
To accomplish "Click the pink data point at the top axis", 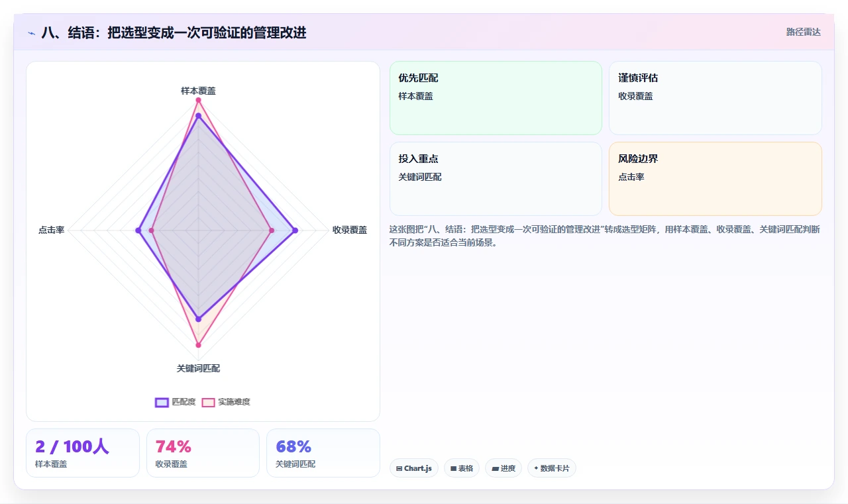I will 198,100.
